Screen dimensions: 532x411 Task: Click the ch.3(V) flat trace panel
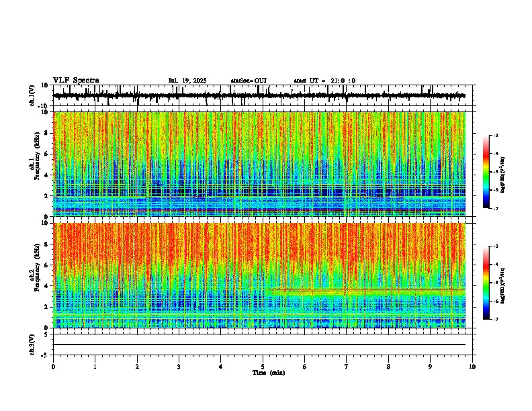(263, 345)
